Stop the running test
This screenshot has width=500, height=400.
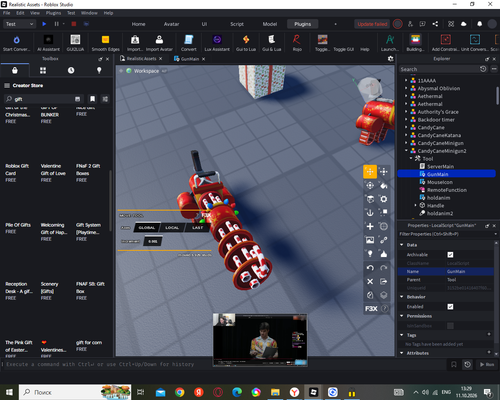74,24
